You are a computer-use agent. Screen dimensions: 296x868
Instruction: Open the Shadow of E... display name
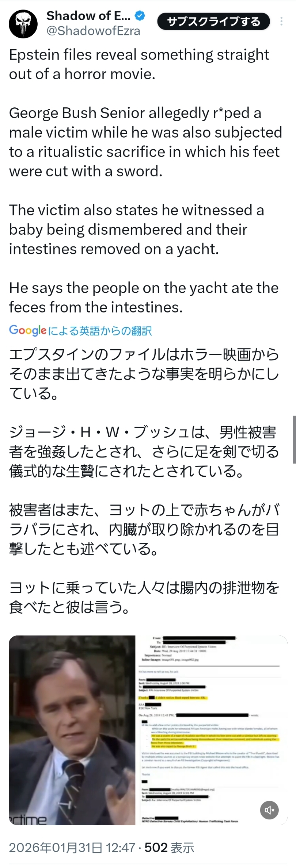(x=88, y=16)
